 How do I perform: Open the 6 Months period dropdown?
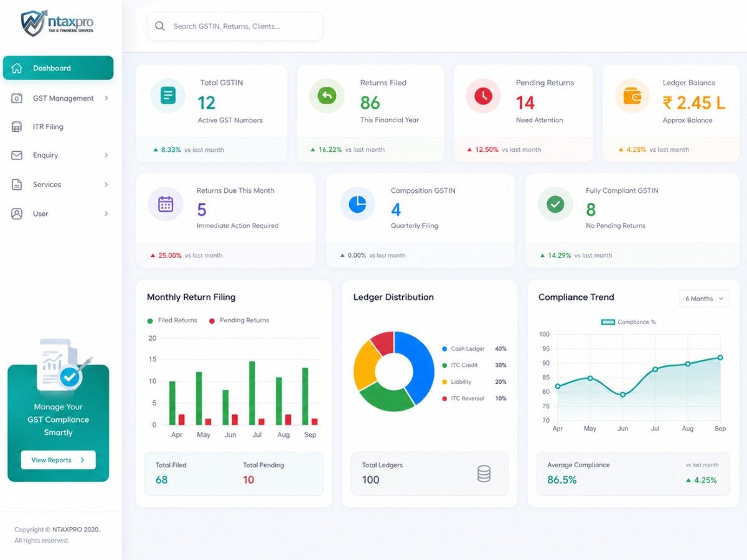point(704,299)
